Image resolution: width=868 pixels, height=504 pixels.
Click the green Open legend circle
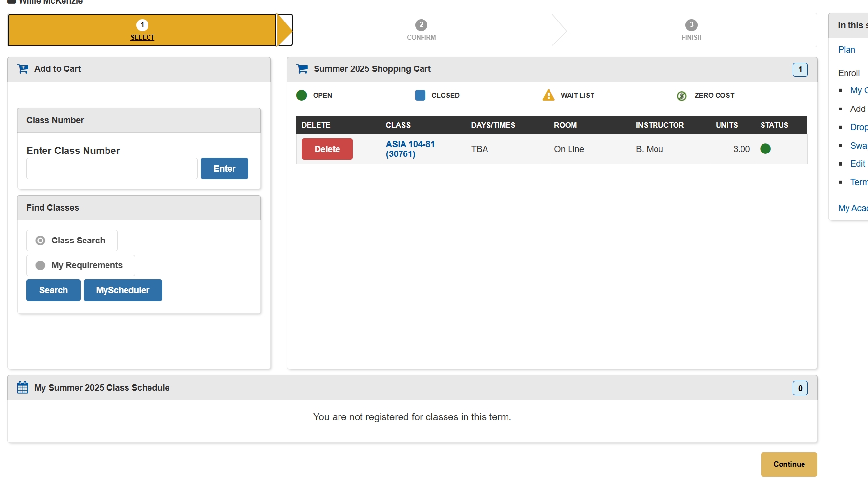click(301, 95)
